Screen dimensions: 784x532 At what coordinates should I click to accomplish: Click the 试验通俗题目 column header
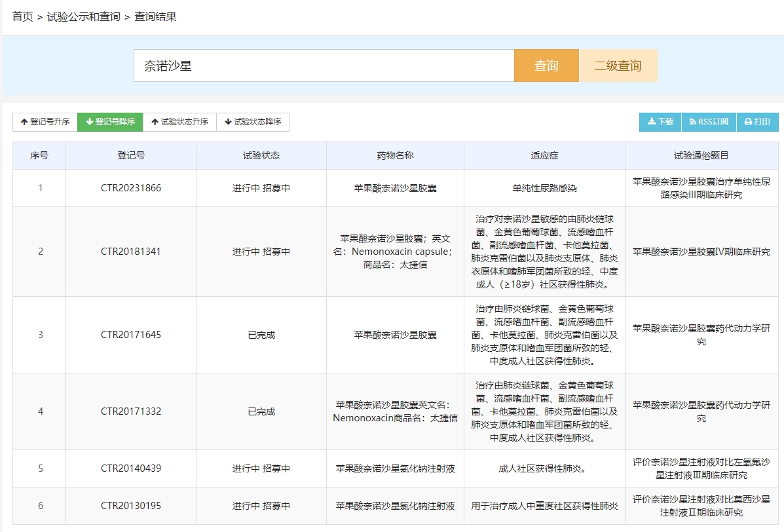701,155
